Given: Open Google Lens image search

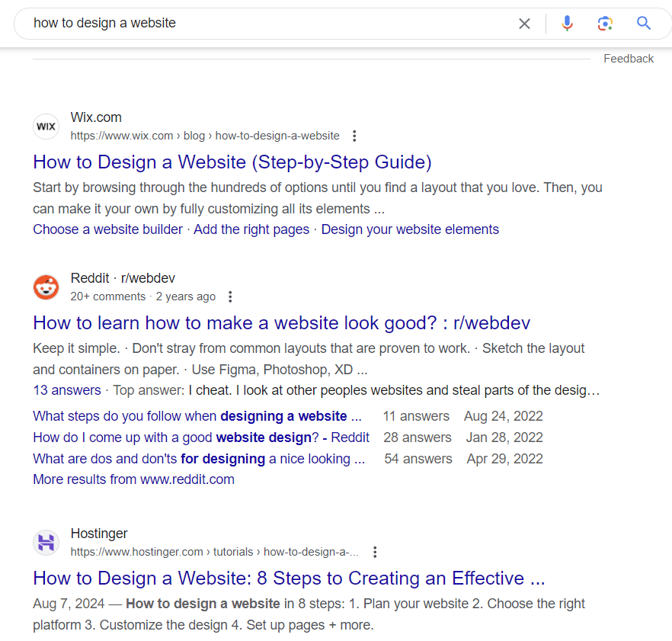Looking at the screenshot, I should [x=605, y=24].
